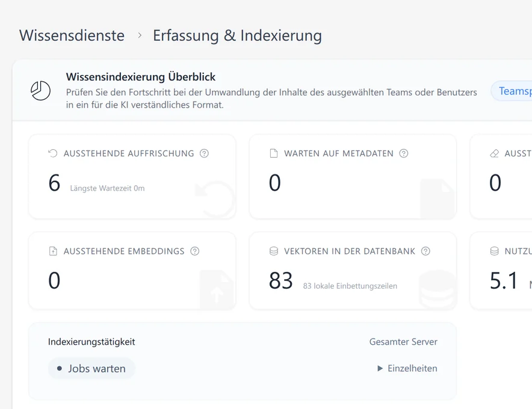Screen dimensions: 532x409
Task: Open the Wissensdienste breadcrumb link
Action: tap(72, 35)
